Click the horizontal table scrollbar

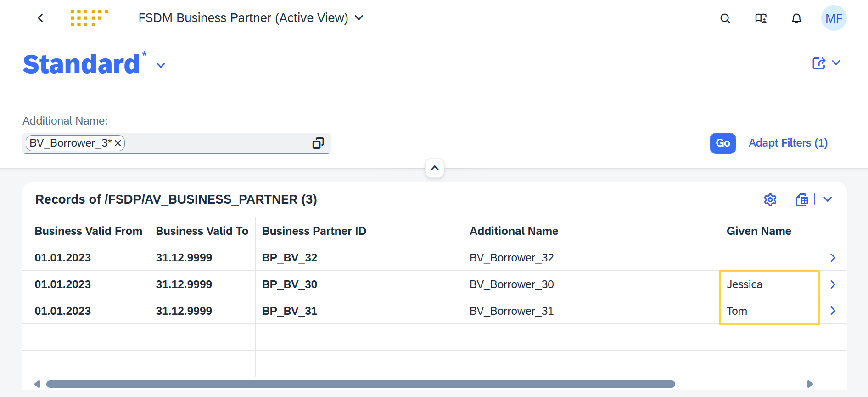click(x=360, y=384)
